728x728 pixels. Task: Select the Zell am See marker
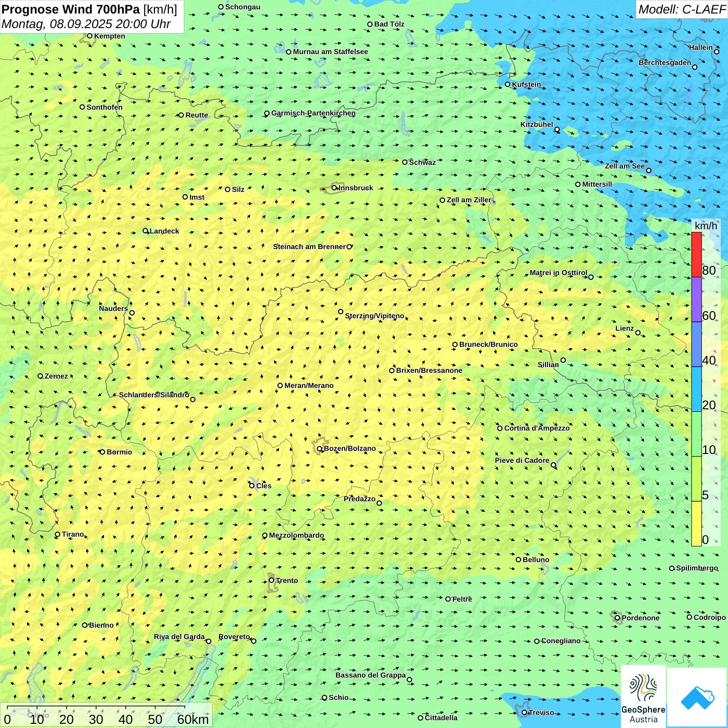pos(648,170)
